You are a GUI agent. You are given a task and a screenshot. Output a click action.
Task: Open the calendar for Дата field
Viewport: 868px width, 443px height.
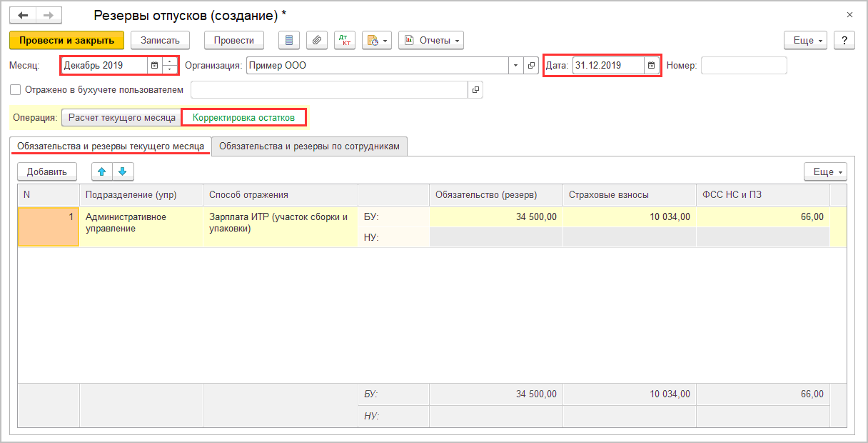tap(651, 65)
